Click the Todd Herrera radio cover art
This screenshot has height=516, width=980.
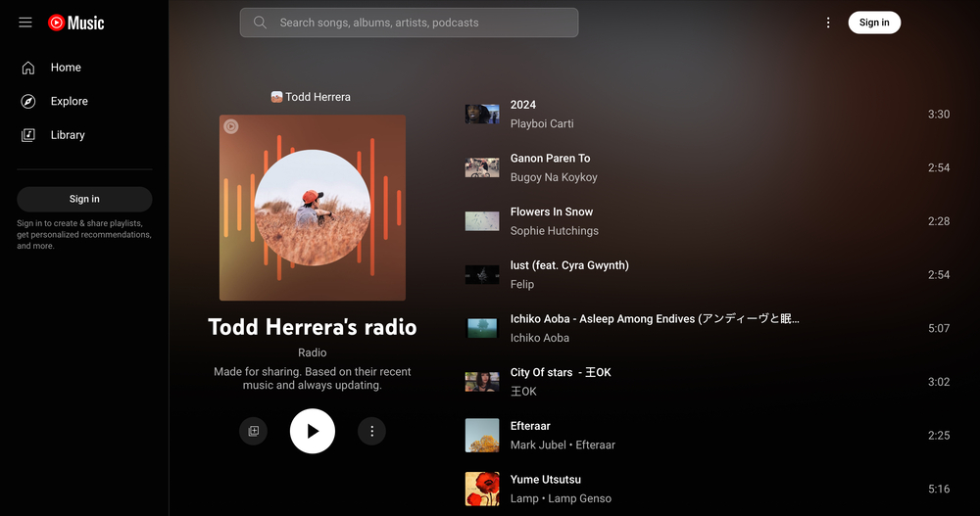312,208
